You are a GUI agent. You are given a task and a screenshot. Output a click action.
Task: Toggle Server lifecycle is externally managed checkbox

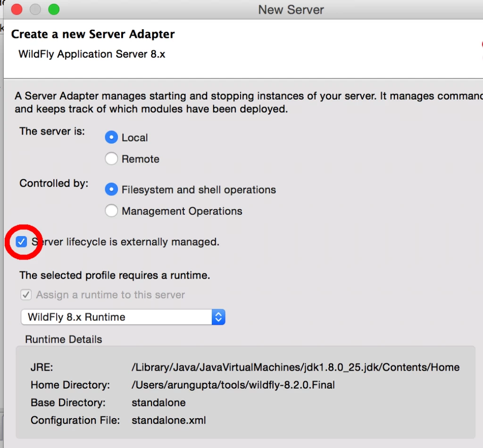pos(22,242)
